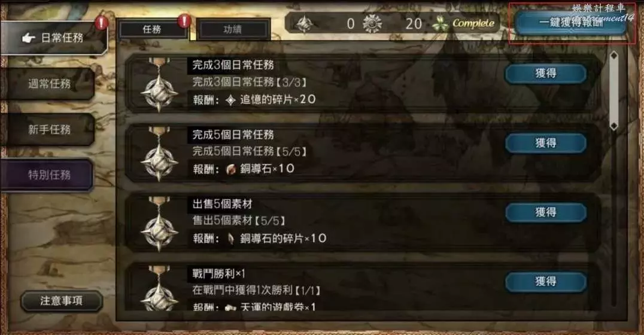Image resolution: width=644 pixels, height=335 pixels.
Task: Click the medal icon beside 出售5個素材
Action: click(x=159, y=224)
